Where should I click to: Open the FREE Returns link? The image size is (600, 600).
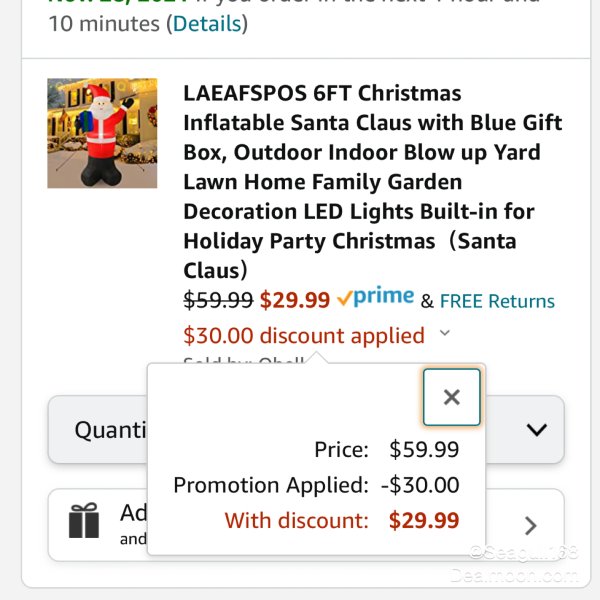497,301
